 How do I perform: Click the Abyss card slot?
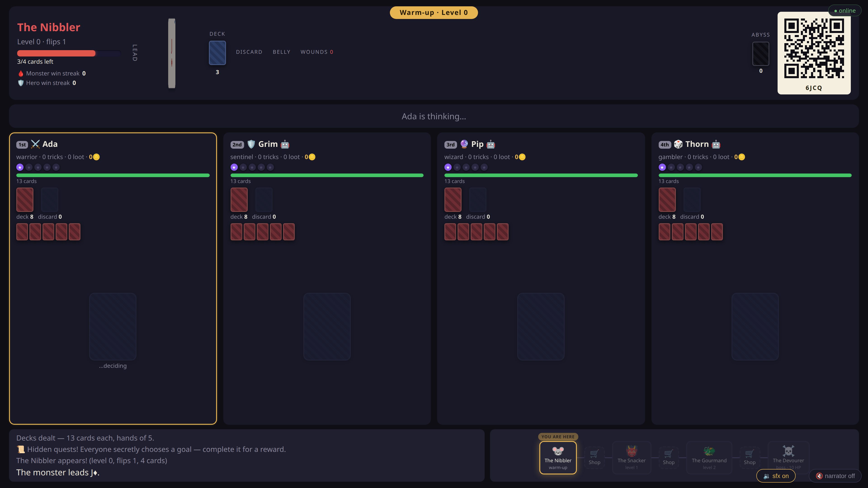pyautogui.click(x=760, y=54)
